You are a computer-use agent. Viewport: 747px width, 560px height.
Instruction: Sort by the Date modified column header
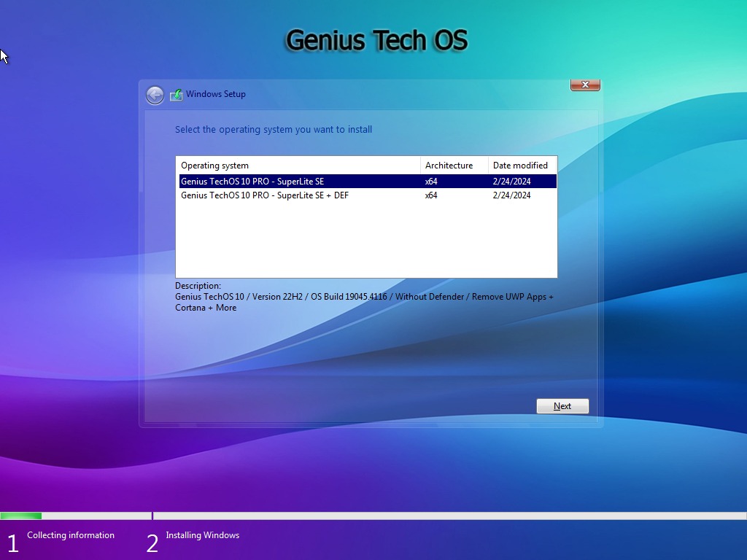(x=522, y=166)
